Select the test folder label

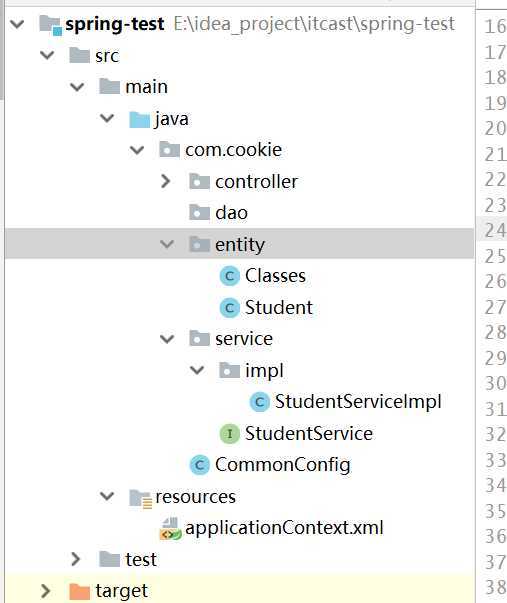coord(141,560)
